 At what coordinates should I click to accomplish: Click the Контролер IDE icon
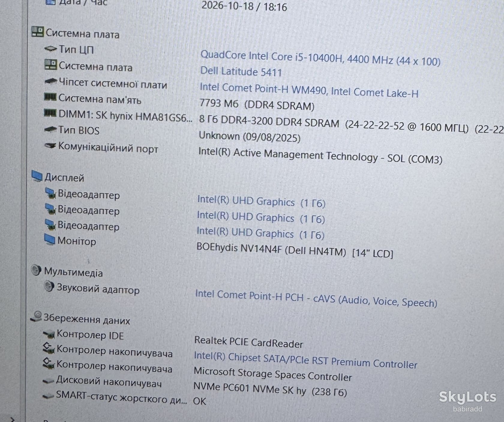point(49,334)
